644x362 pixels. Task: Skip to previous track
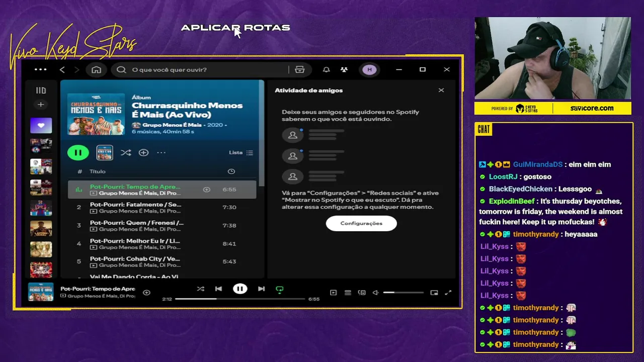click(218, 289)
